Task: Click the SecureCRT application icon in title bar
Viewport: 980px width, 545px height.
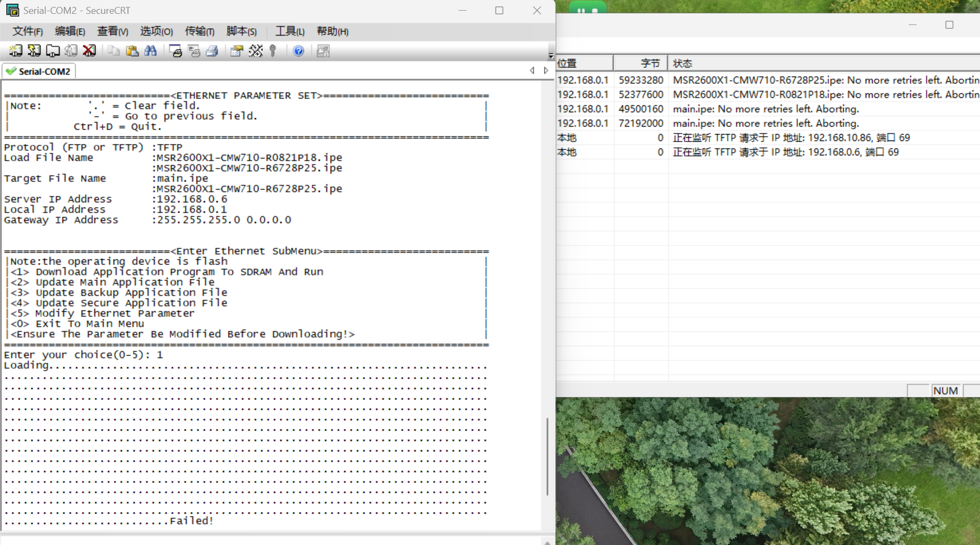Action: coord(12,10)
